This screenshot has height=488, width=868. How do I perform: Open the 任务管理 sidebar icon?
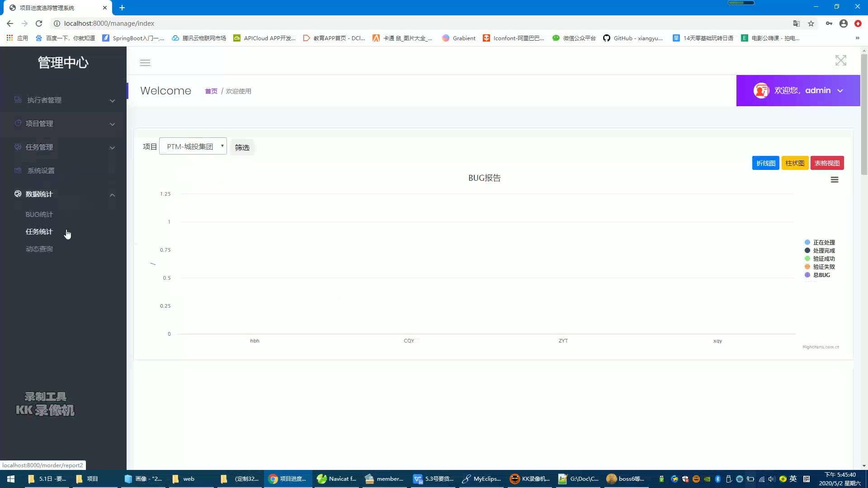[18, 147]
